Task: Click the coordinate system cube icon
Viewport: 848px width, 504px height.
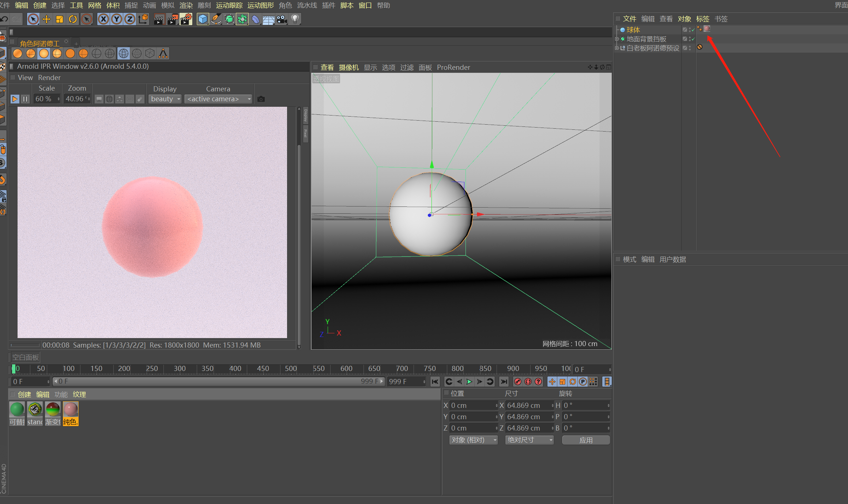Action: pyautogui.click(x=143, y=19)
